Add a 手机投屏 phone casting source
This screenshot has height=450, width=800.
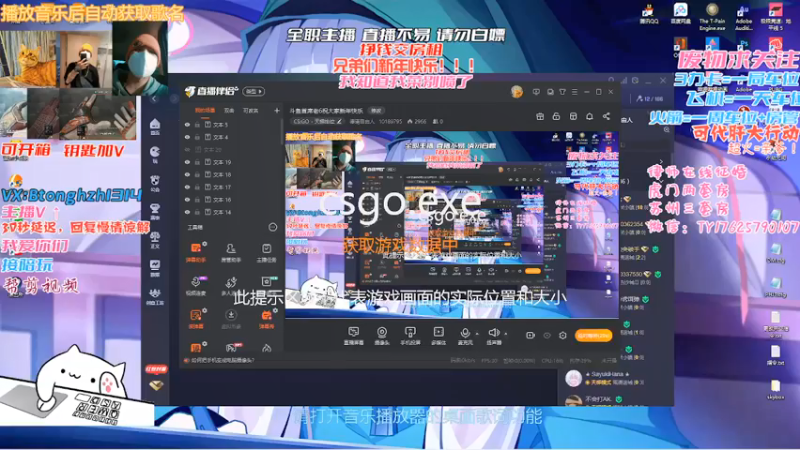click(410, 336)
